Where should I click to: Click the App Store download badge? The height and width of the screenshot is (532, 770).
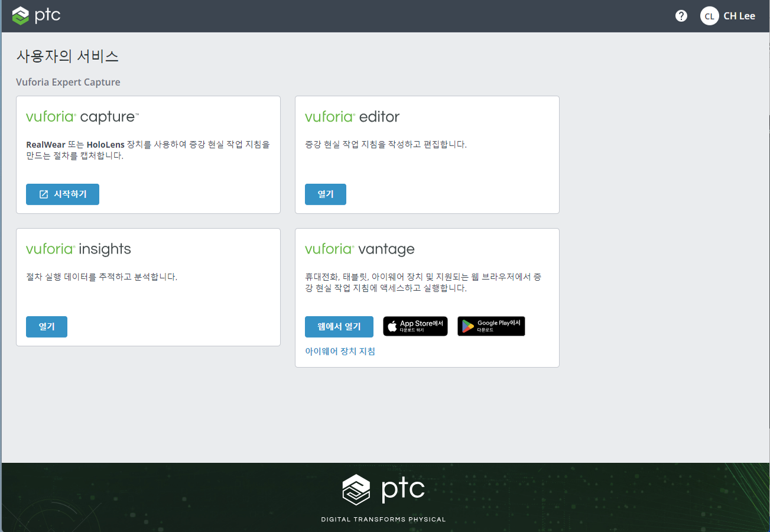coord(415,326)
